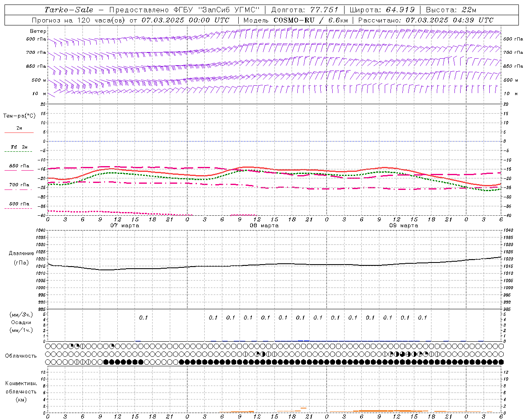
Task: Click the (км) unit label under облачность
Action: pos(21,399)
